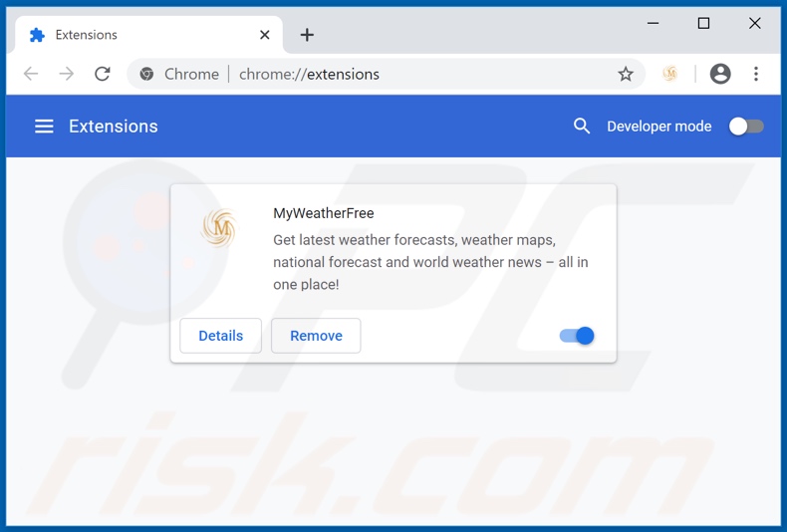Select the Extensions browser tab
The image size is (787, 532).
pos(149,35)
